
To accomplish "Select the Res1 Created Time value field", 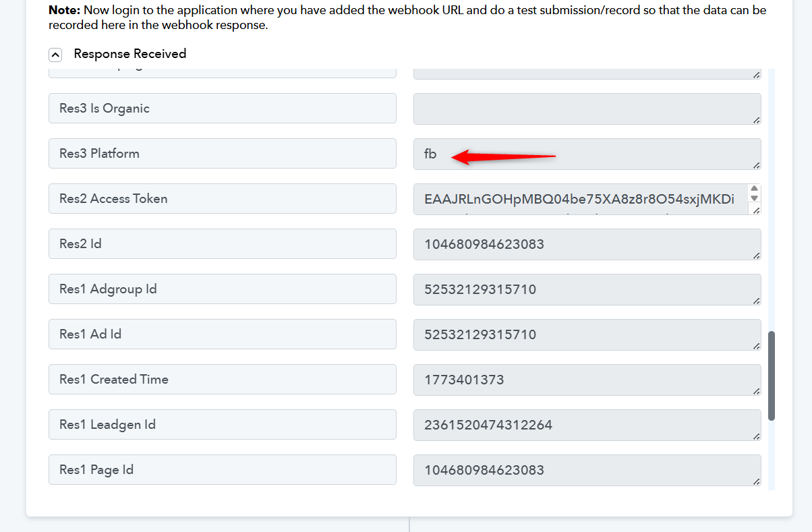I will coord(587,380).
